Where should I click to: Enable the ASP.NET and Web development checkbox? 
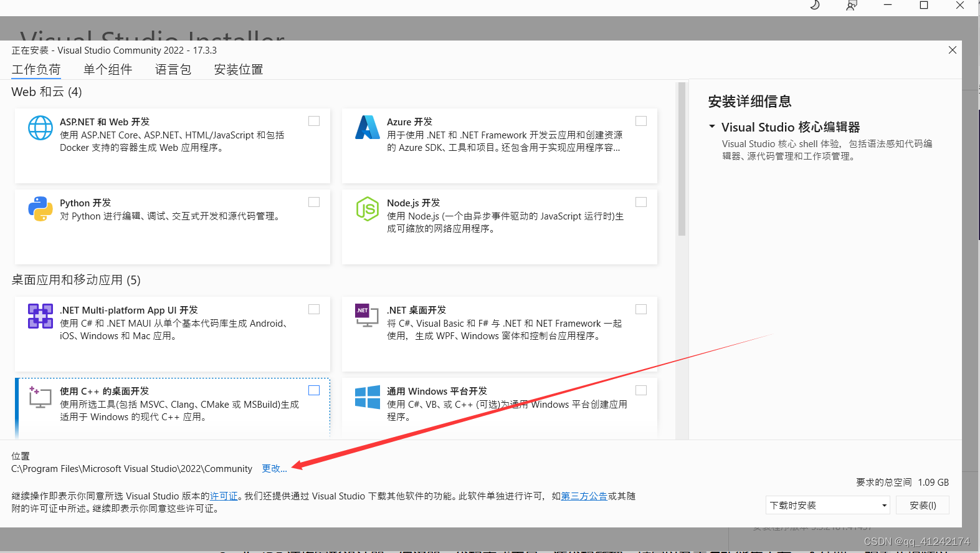314,121
